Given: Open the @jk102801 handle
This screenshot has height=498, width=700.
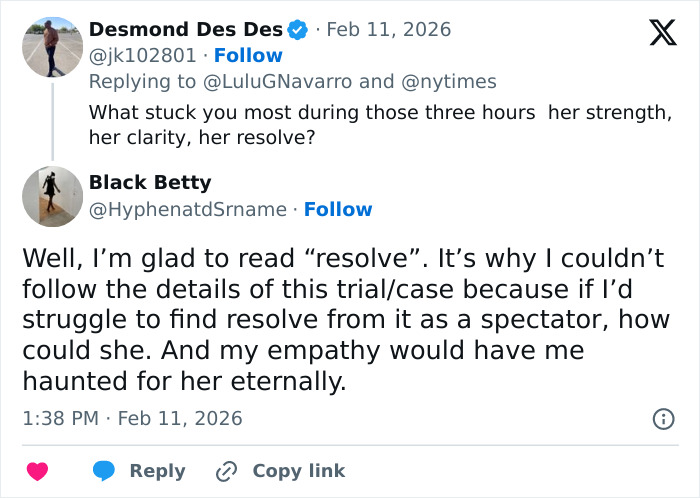Looking at the screenshot, I should tap(145, 56).
